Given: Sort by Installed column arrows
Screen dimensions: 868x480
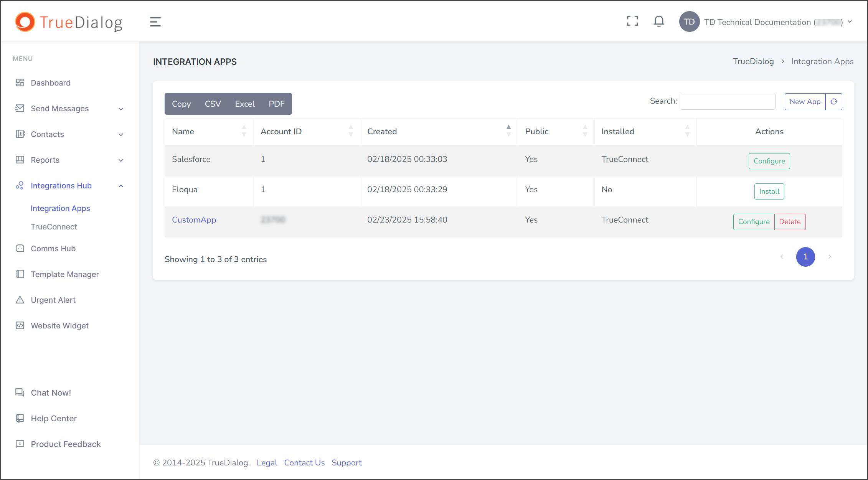Looking at the screenshot, I should (x=688, y=131).
